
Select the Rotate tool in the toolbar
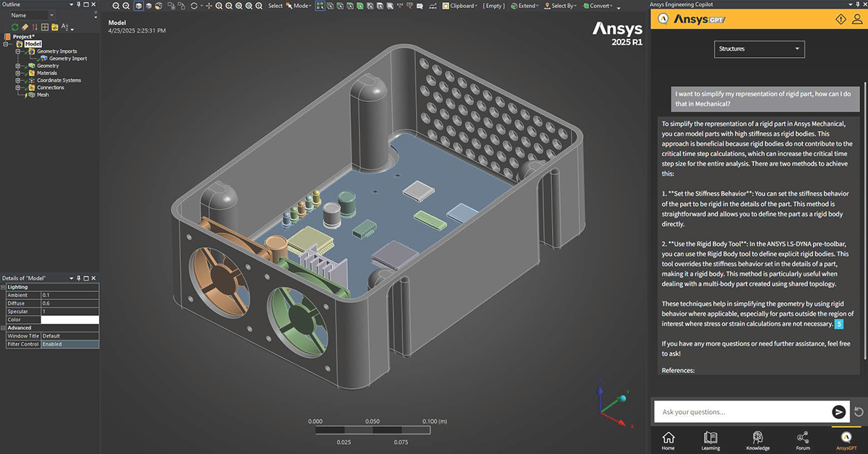(x=193, y=6)
